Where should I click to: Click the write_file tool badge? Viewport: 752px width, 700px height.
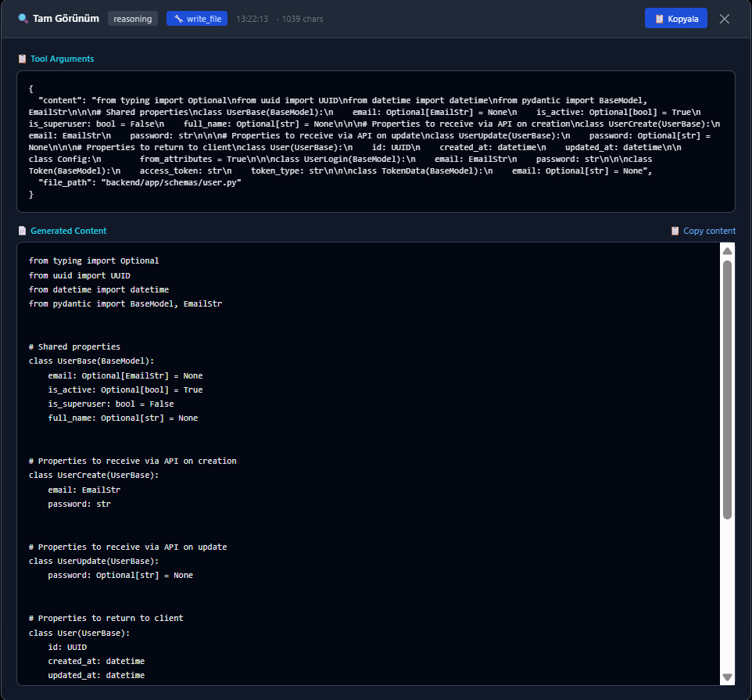tap(197, 19)
